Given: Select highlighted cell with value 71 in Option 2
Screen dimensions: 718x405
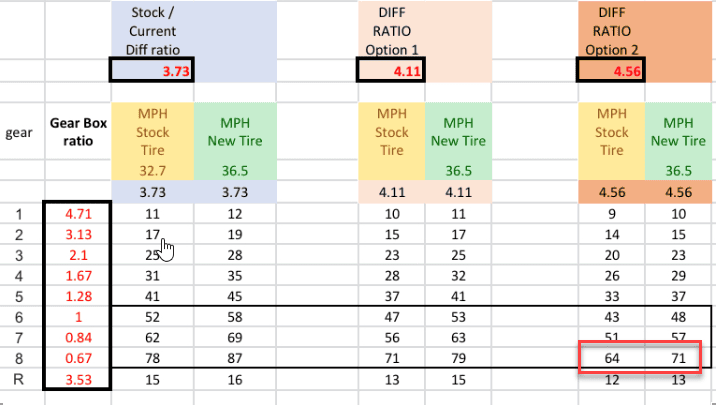Looking at the screenshot, I should [678, 358].
